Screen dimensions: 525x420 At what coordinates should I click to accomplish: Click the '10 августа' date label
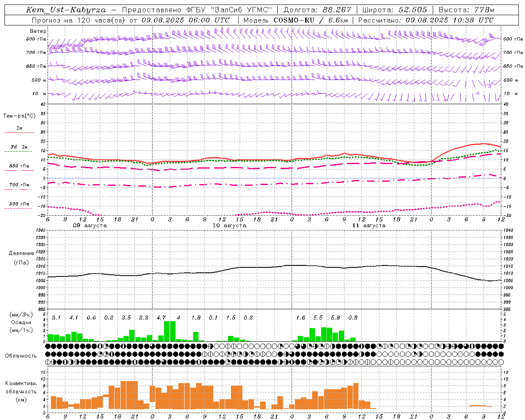tap(229, 226)
